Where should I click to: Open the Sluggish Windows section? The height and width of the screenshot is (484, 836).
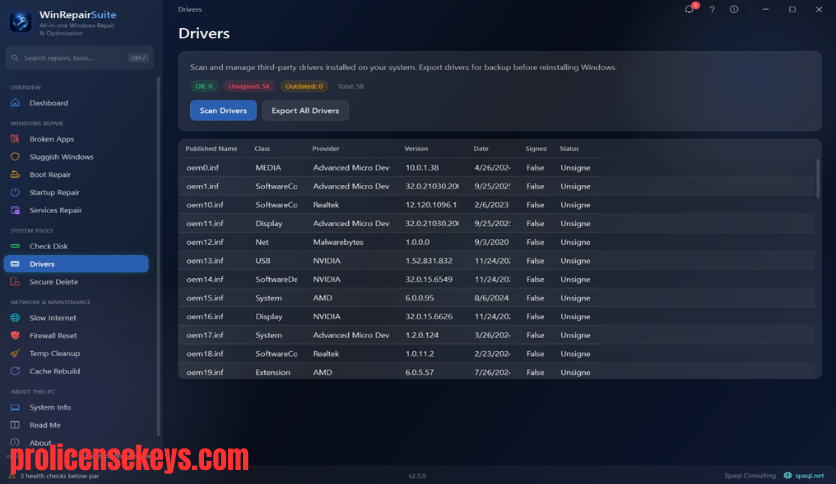(76, 157)
